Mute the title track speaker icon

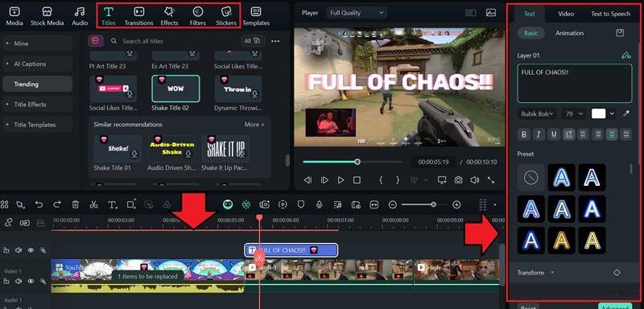(19, 250)
